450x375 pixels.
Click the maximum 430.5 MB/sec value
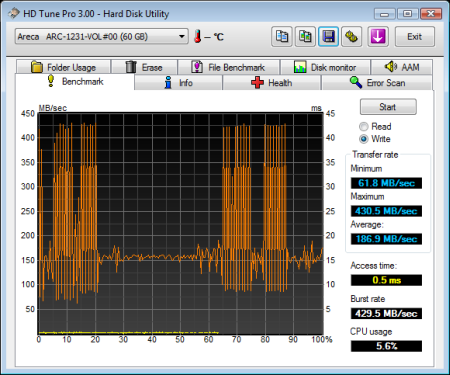[386, 211]
